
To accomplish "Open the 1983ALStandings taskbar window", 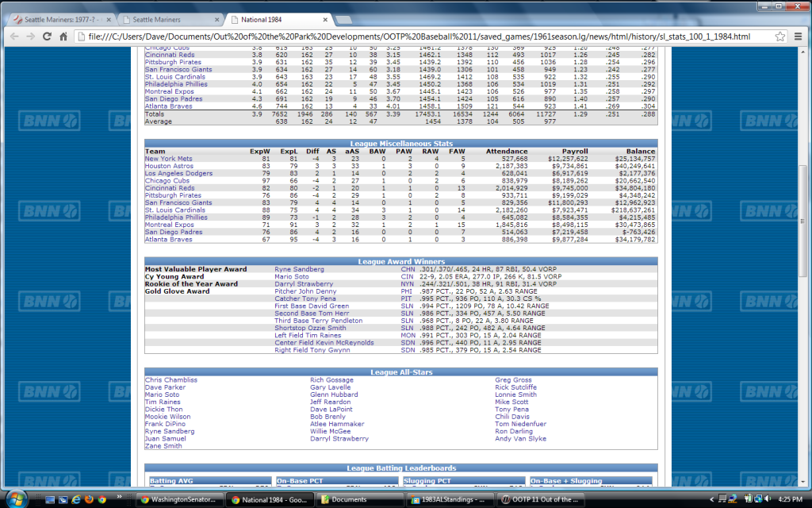I will click(450, 500).
